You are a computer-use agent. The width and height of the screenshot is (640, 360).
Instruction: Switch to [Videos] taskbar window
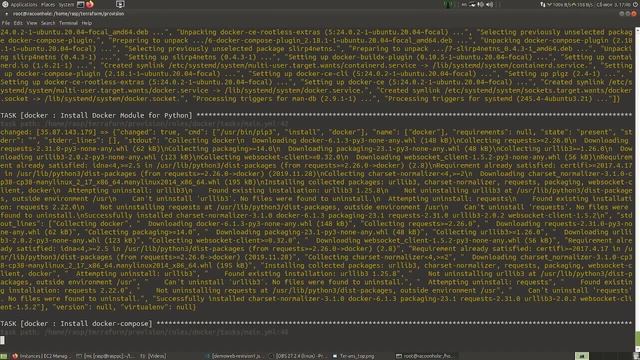coord(153,356)
